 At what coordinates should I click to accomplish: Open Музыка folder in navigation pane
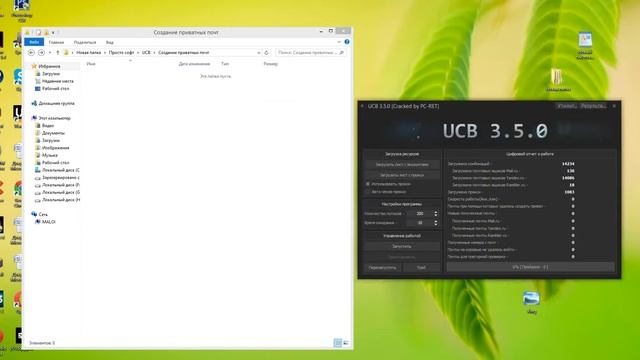coord(50,155)
